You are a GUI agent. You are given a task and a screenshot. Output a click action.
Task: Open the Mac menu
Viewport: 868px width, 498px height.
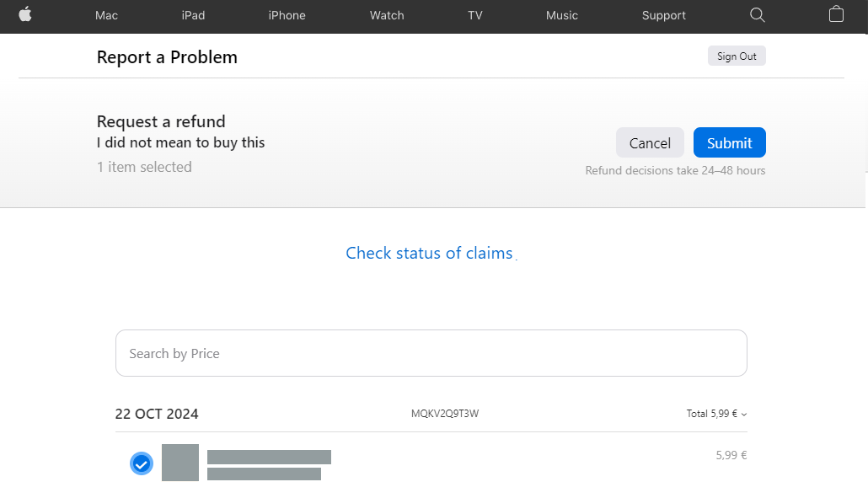(107, 15)
